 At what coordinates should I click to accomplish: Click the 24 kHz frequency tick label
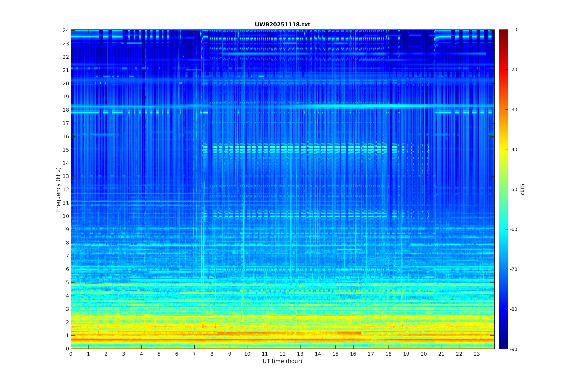[x=66, y=30]
